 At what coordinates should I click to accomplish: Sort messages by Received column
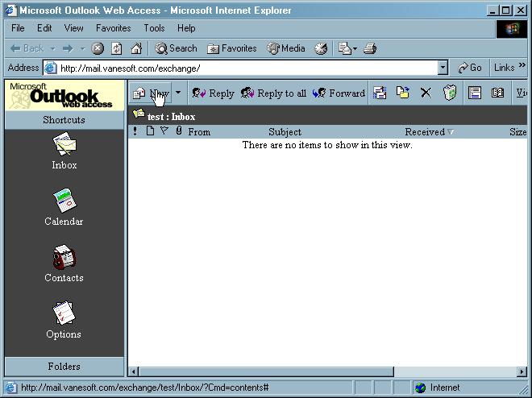pyautogui.click(x=429, y=132)
